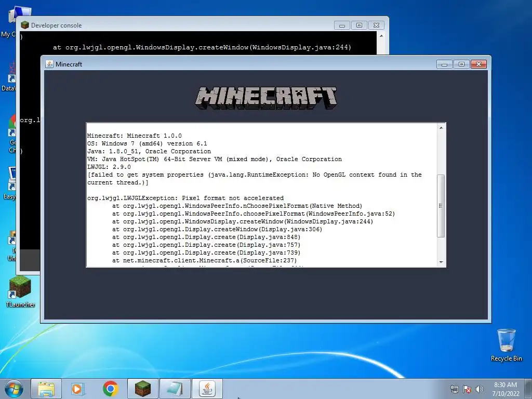Click the Minecraft logo banner
Image resolution: width=532 pixels, height=399 pixels.
[x=266, y=98]
